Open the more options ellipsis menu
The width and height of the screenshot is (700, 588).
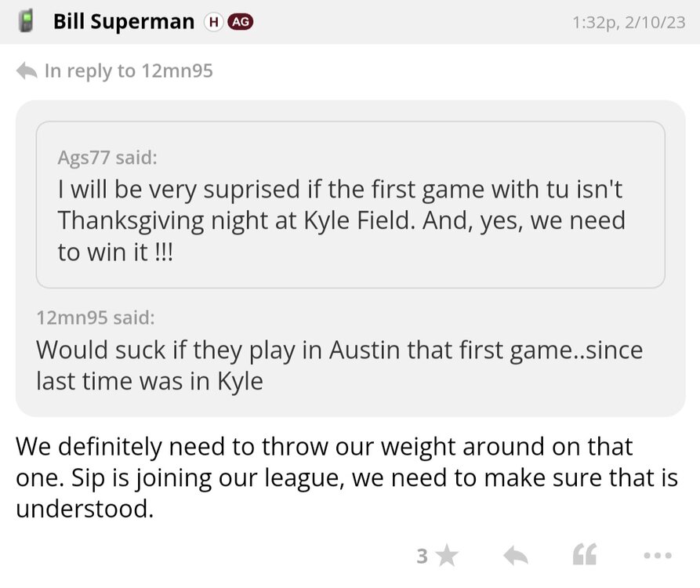pos(657,556)
